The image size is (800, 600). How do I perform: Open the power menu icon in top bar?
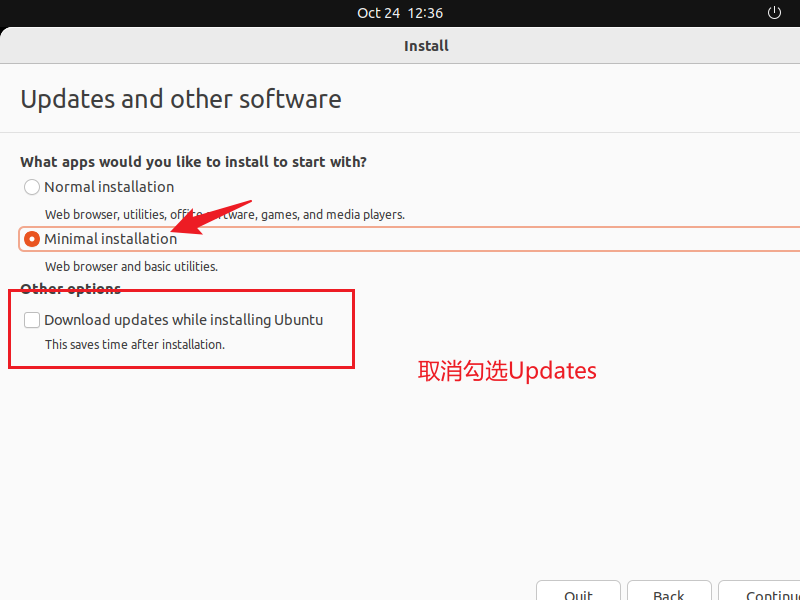773,13
